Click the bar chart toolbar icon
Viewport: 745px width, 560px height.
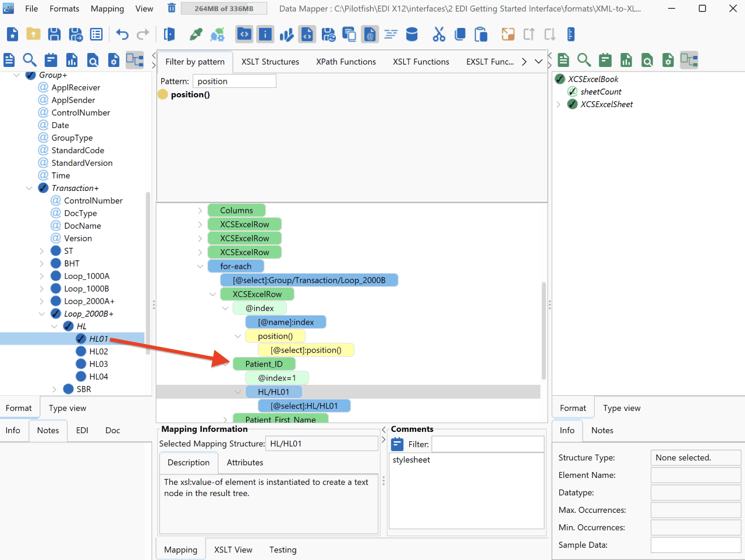(286, 34)
